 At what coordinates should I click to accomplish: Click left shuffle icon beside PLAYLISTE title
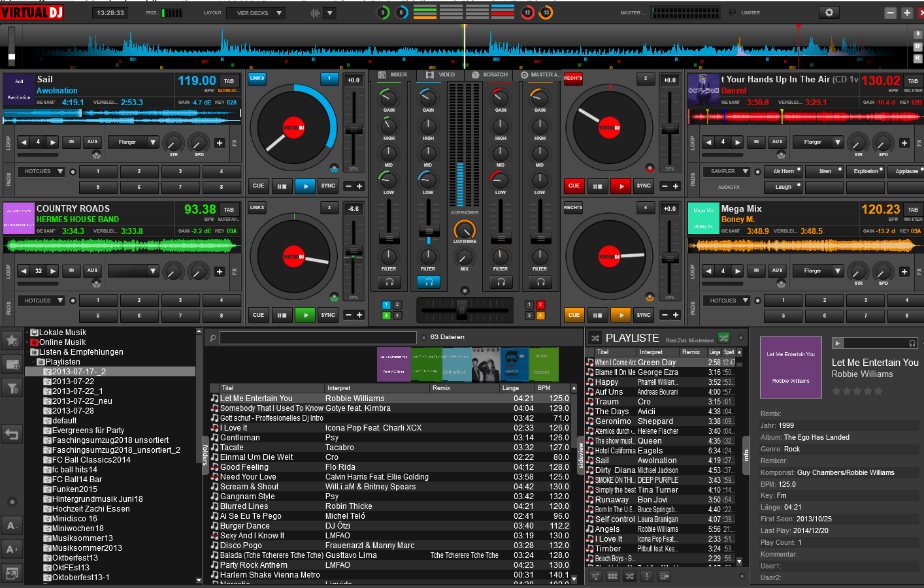point(595,338)
